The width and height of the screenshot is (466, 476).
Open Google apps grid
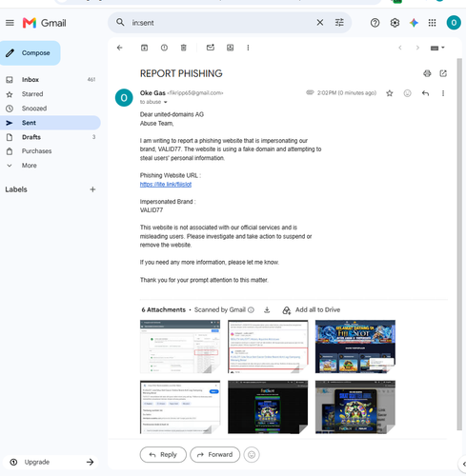point(432,23)
